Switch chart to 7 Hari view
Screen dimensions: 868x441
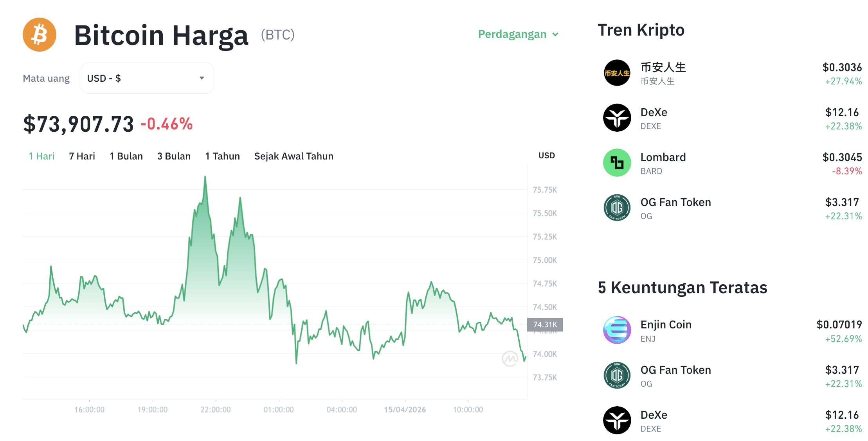(x=81, y=156)
